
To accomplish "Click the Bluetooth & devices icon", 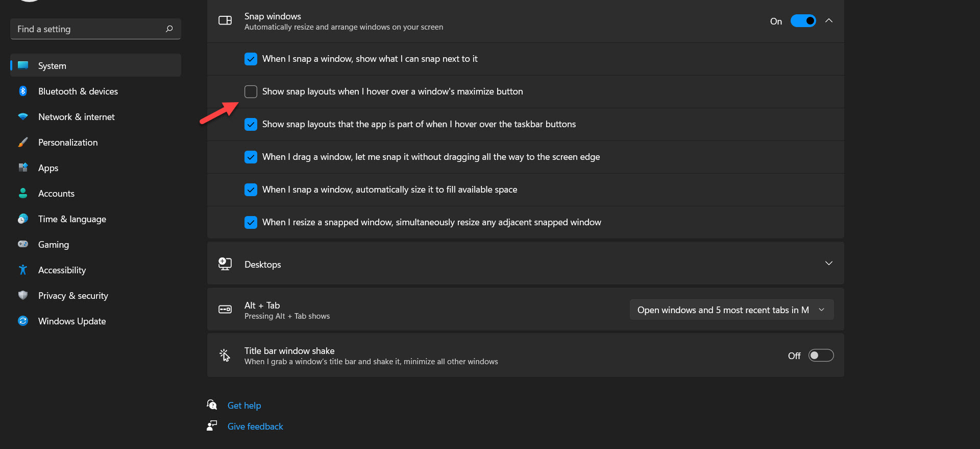I will tap(23, 91).
